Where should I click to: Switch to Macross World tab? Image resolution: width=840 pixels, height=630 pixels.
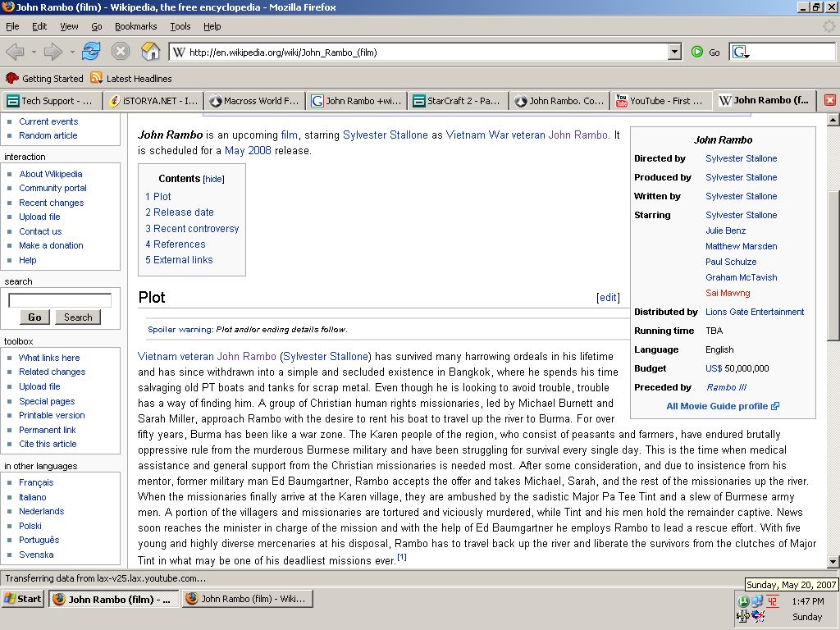coord(254,101)
